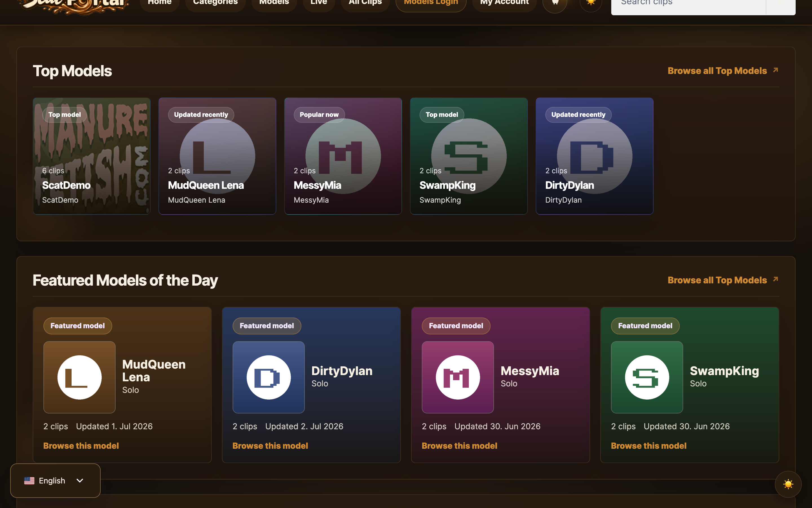Focus the Search clips input field

click(x=689, y=3)
